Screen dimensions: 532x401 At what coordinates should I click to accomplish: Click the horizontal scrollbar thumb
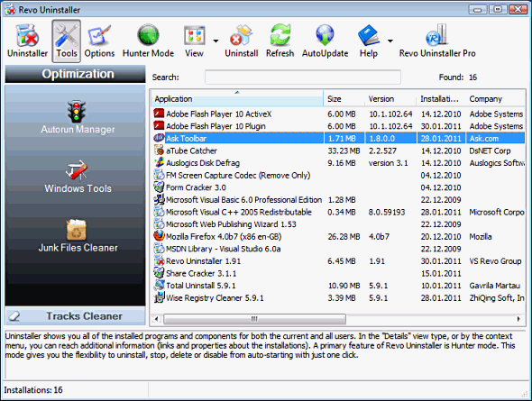(254, 319)
